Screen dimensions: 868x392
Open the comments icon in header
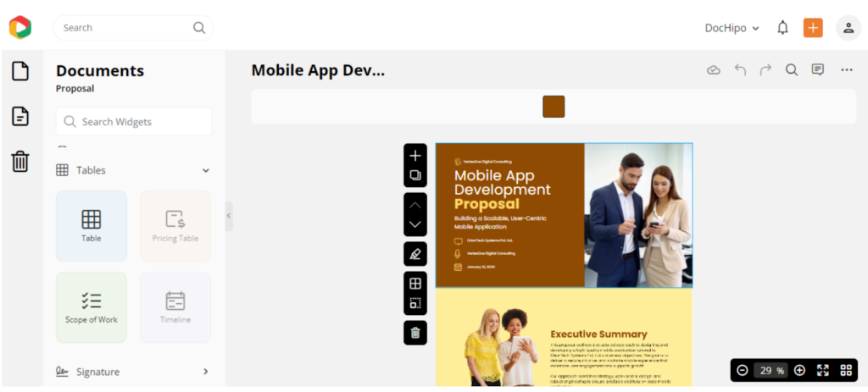pos(818,70)
